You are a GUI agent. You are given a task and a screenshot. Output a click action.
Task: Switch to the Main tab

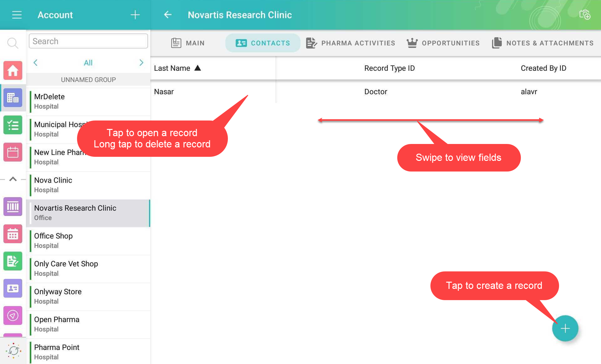pyautogui.click(x=188, y=43)
